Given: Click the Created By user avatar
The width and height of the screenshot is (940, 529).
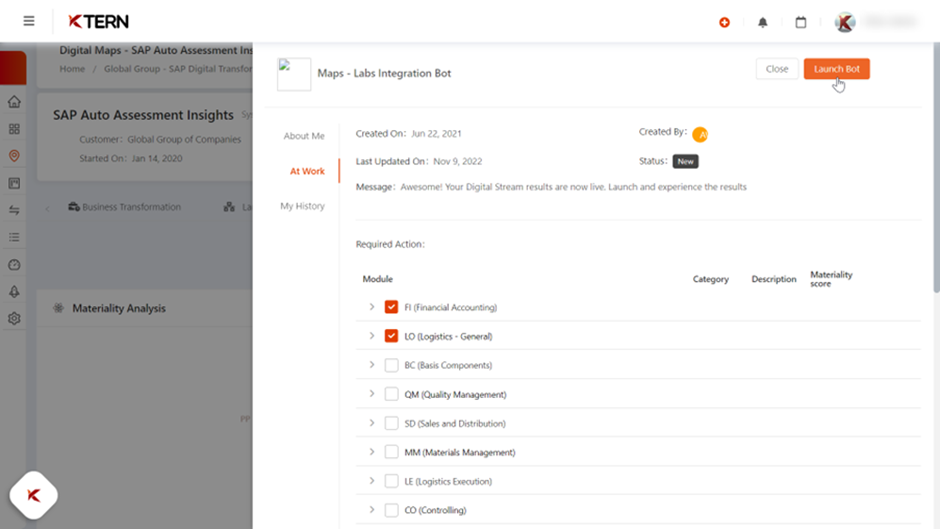Looking at the screenshot, I should coord(700,134).
